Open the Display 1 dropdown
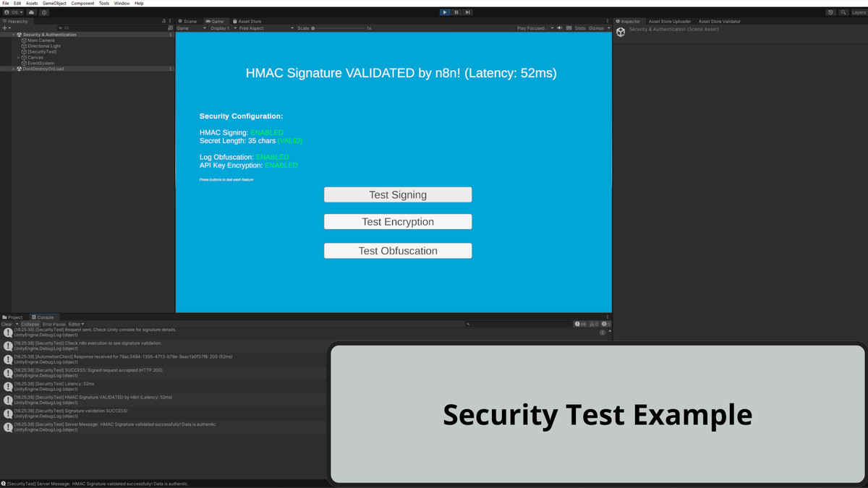Image resolution: width=868 pixels, height=488 pixels. pos(222,28)
